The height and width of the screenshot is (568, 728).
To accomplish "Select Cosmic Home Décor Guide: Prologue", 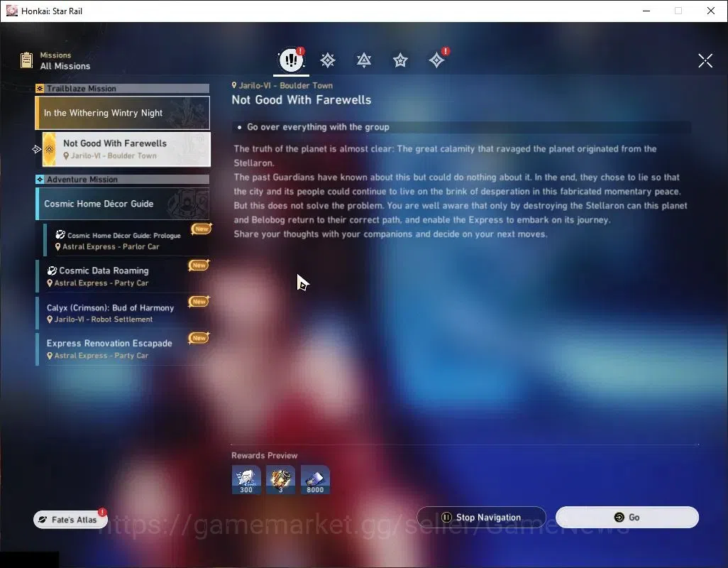I will (x=126, y=240).
